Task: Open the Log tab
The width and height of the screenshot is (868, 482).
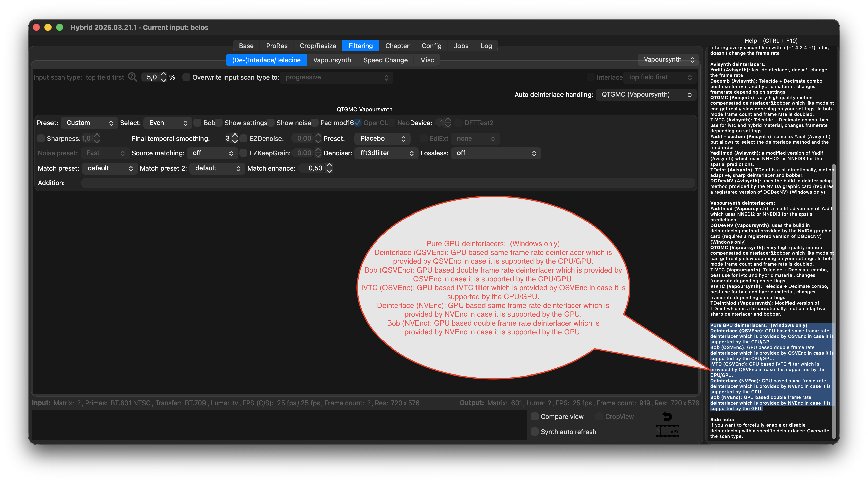Action: pos(486,46)
